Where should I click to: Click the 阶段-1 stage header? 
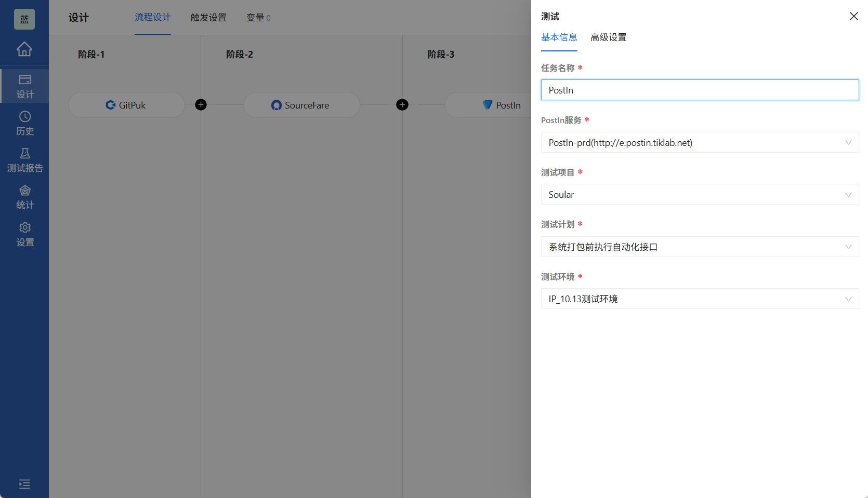(91, 55)
